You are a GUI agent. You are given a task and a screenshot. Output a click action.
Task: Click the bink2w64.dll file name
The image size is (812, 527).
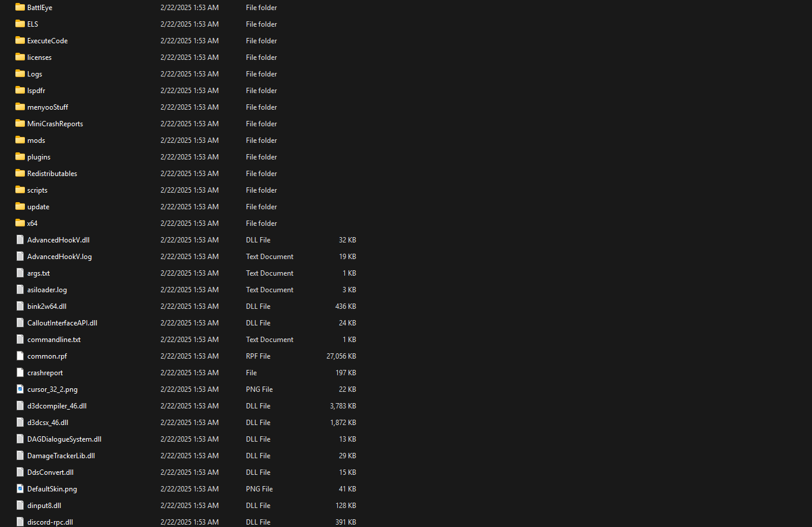(x=47, y=306)
